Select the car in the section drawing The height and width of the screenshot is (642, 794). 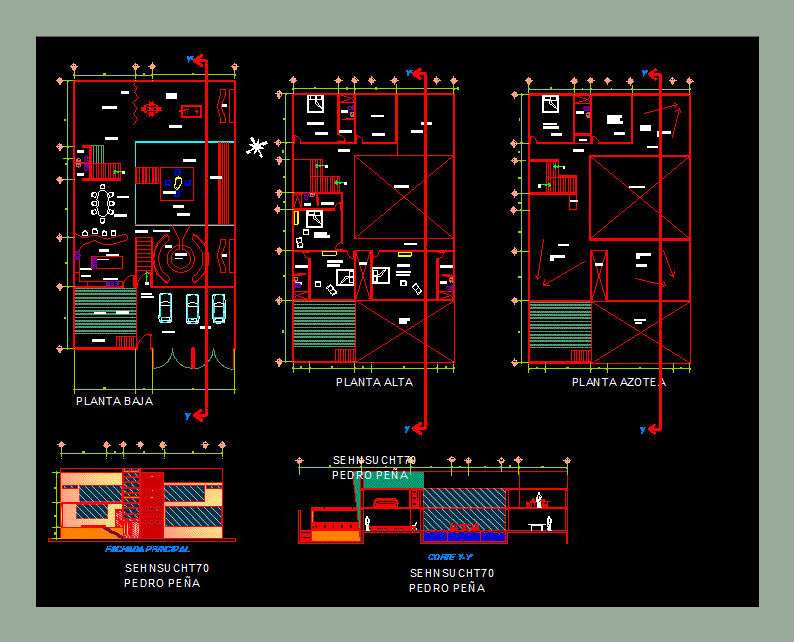click(386, 503)
